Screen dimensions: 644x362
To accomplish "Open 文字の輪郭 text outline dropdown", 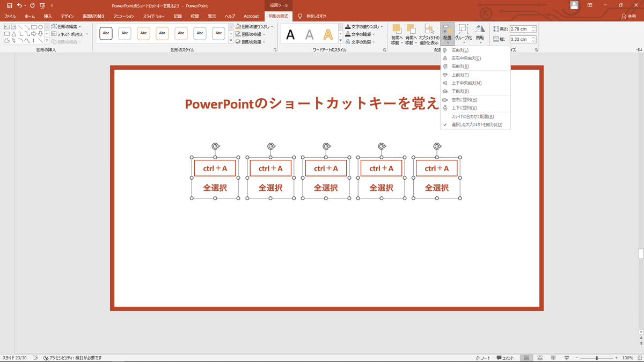I will pos(361,34).
